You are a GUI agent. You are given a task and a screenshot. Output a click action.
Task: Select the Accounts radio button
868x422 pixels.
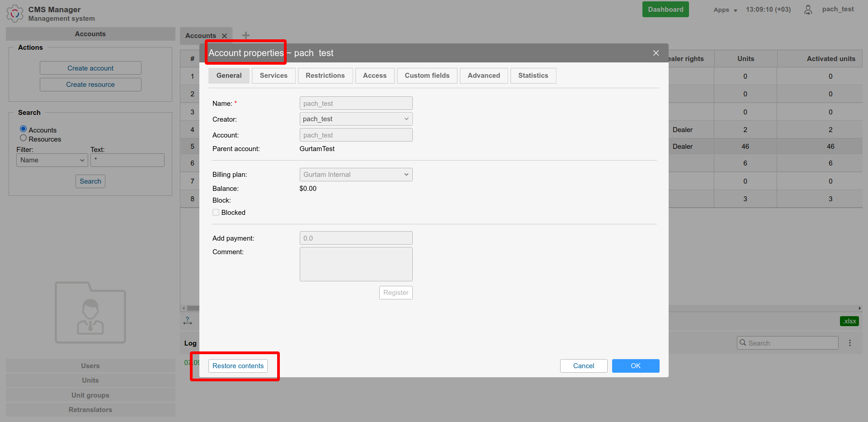24,129
